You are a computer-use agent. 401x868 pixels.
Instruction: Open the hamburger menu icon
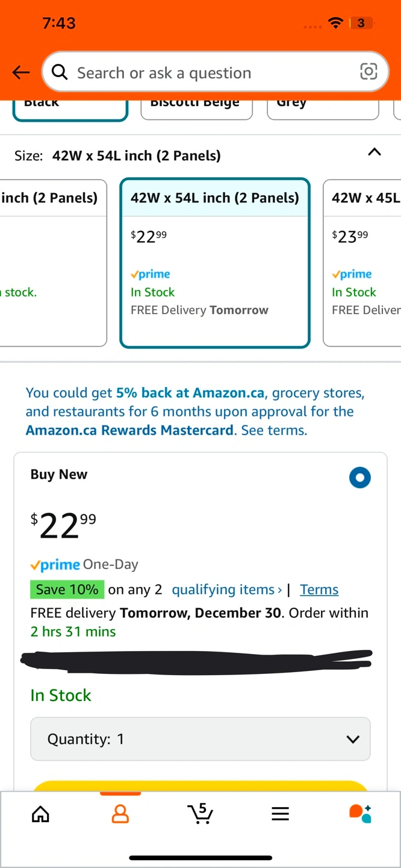(280, 814)
